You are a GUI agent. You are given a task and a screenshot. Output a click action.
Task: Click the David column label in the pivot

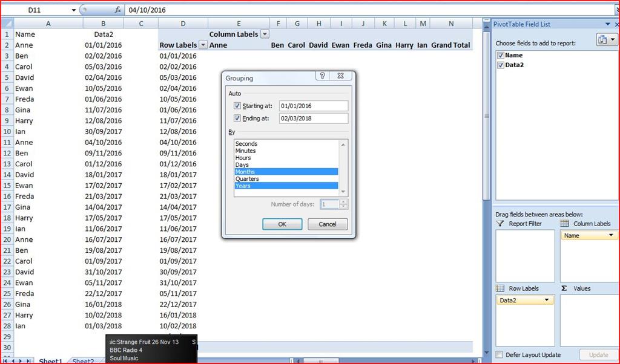(318, 45)
